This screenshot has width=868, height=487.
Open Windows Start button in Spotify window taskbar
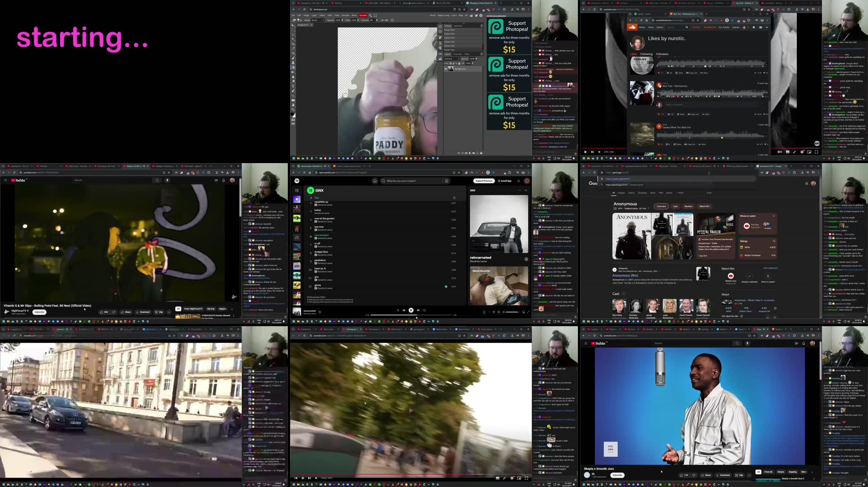[293, 321]
